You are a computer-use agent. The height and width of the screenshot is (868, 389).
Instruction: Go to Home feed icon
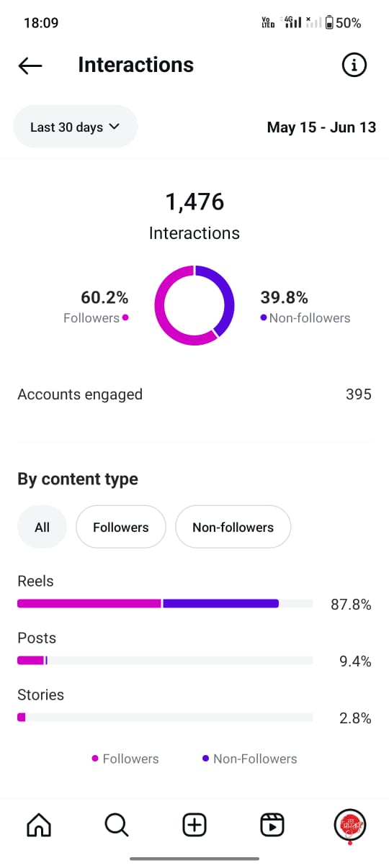(38, 825)
